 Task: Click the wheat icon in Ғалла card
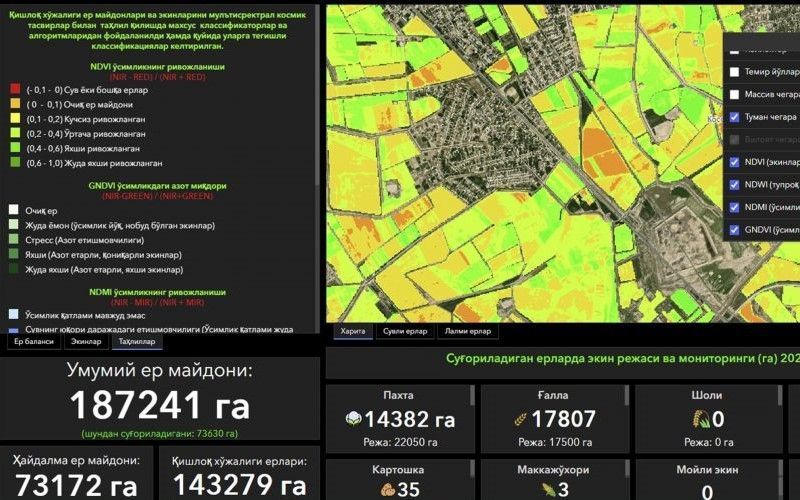pos(520,419)
